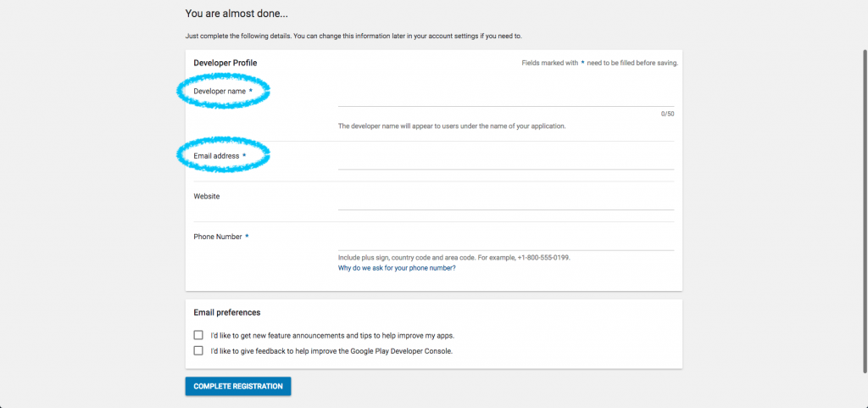Click the Complete Registration button

pos(238,387)
